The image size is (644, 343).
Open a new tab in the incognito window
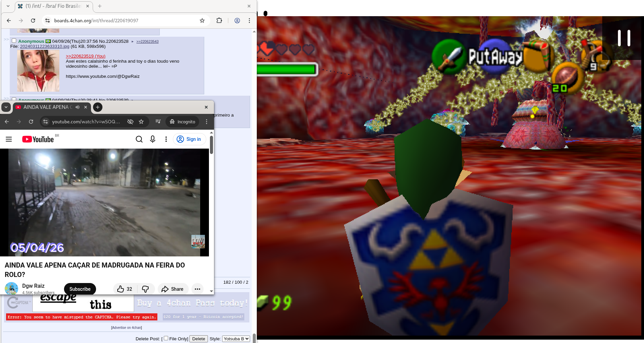[x=97, y=107]
